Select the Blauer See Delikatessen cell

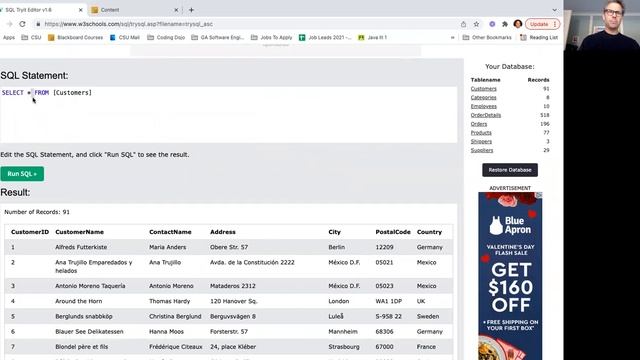click(89, 332)
